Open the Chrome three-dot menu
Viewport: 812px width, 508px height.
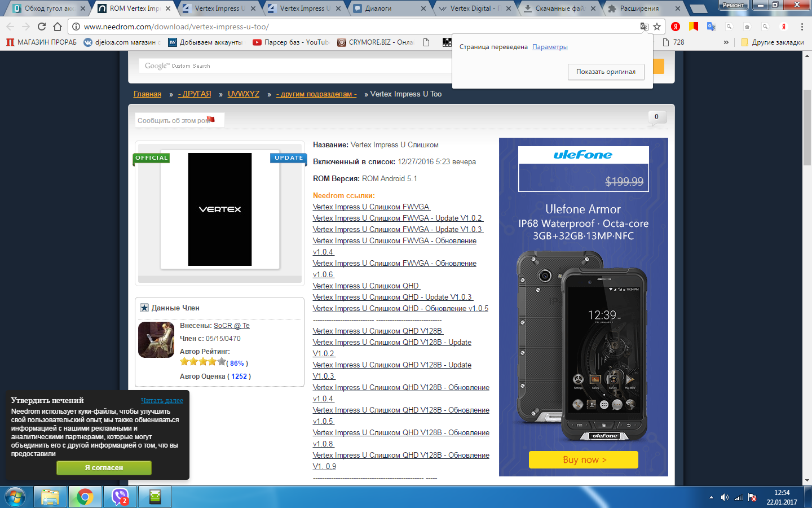click(x=801, y=27)
